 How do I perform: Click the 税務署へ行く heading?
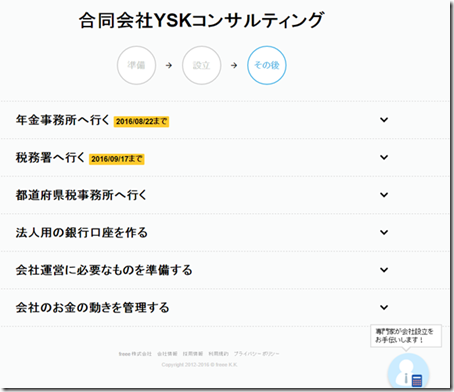point(50,157)
